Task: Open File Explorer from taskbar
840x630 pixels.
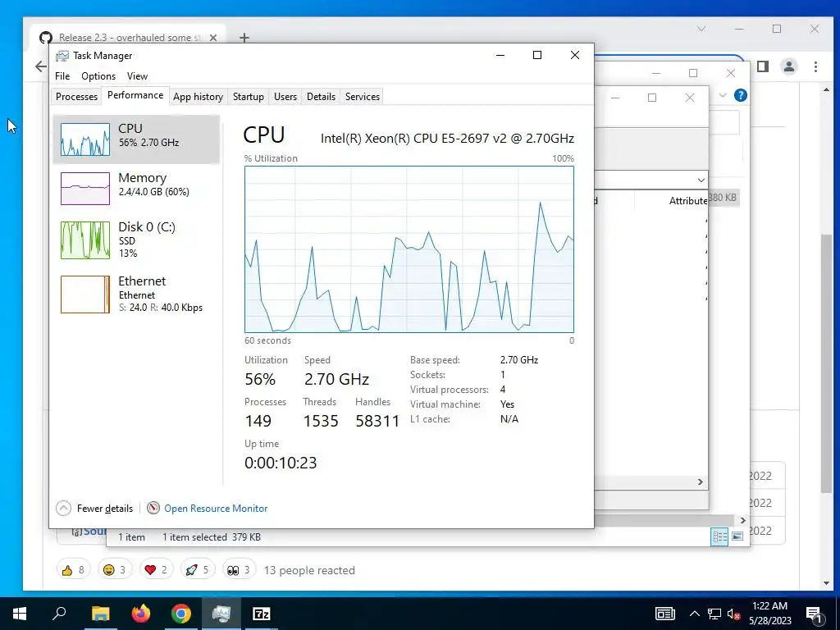Action: (x=100, y=614)
